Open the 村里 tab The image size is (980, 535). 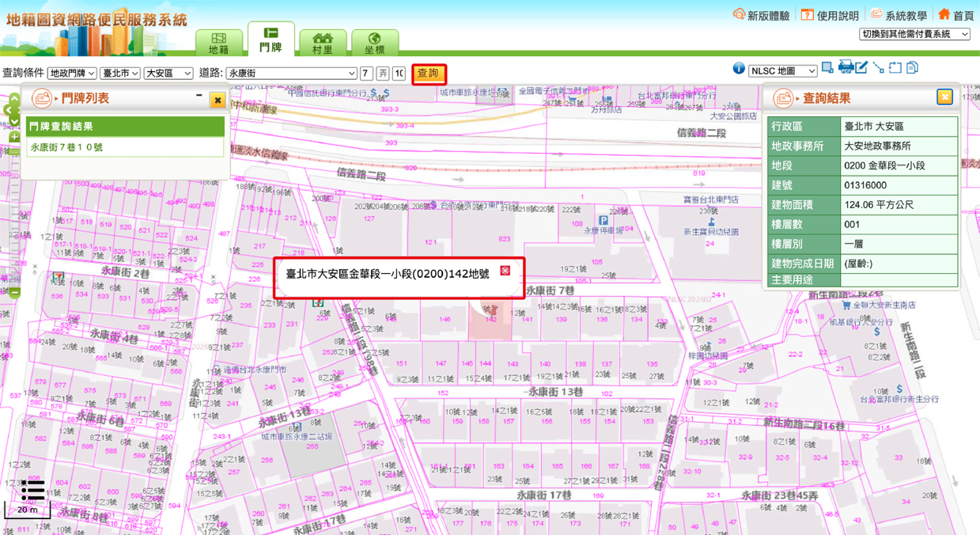click(323, 42)
